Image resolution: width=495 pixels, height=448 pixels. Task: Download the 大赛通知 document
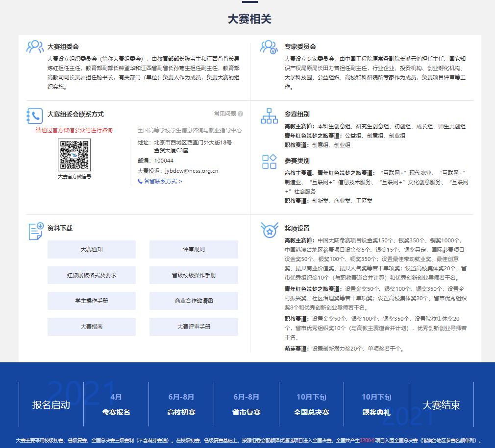pyautogui.click(x=92, y=249)
